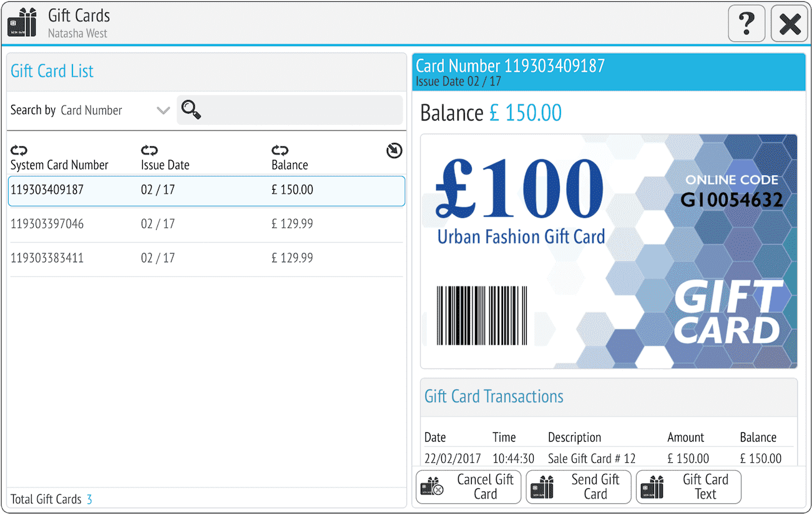Close the Gift Cards window
This screenshot has width=812, height=514.
tap(790, 24)
